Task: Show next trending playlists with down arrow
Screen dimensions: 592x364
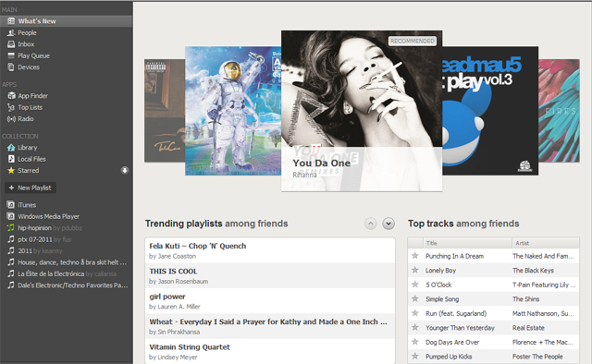Action: 388,224
